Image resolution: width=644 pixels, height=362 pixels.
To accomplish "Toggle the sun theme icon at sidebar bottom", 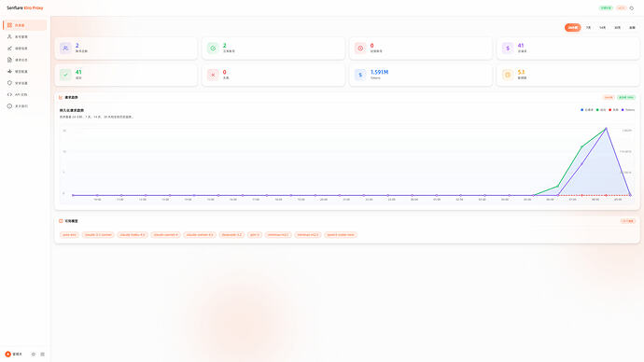I will 34,354.
